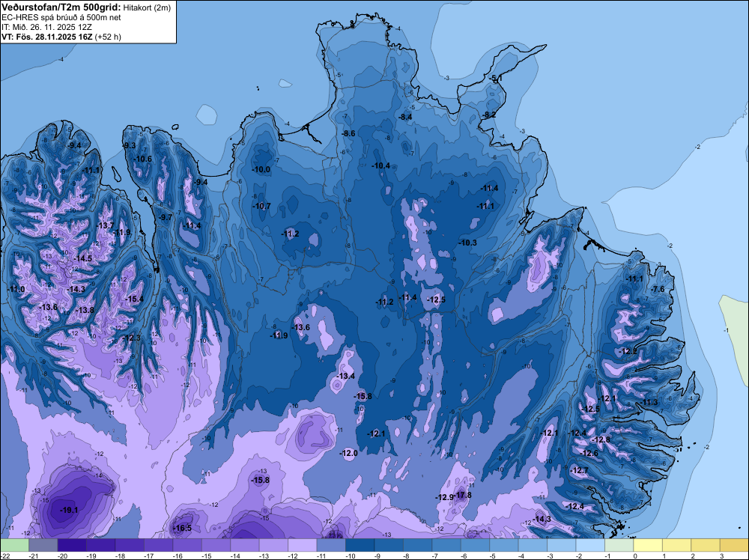Screen dimensions: 749x560
Task: Click the -16.5 temperature value
Action: pyautogui.click(x=182, y=528)
